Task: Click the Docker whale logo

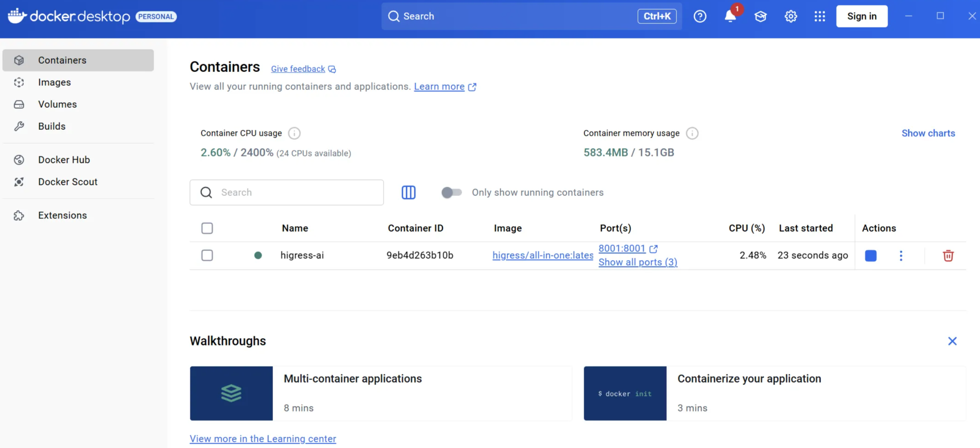Action: coord(17,16)
